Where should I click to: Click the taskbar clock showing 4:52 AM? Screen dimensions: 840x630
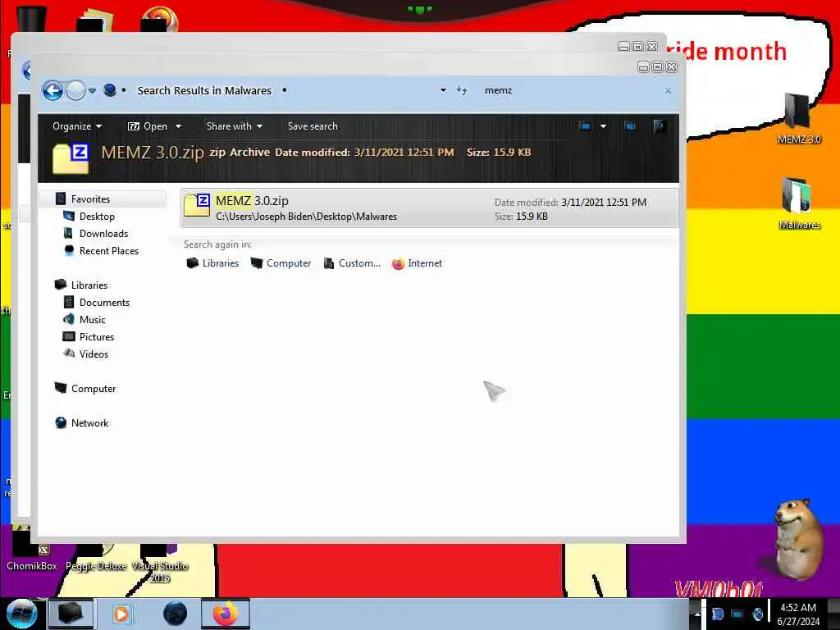[x=798, y=614]
